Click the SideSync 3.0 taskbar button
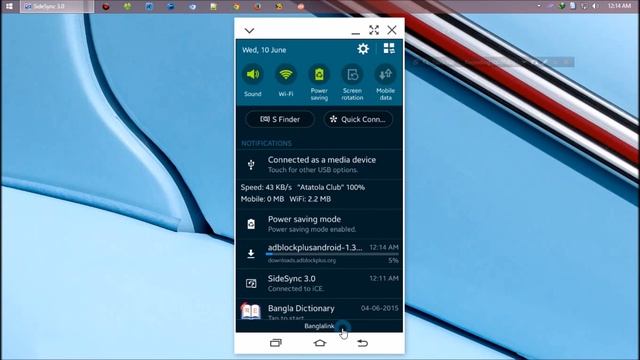Image resolution: width=640 pixels, height=360 pixels. 57,6
